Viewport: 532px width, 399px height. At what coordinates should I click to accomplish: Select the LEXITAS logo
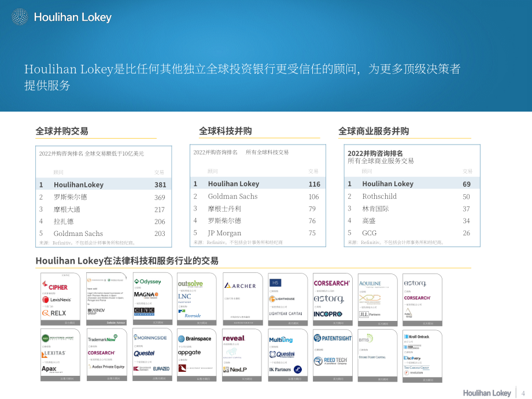tap(54, 354)
